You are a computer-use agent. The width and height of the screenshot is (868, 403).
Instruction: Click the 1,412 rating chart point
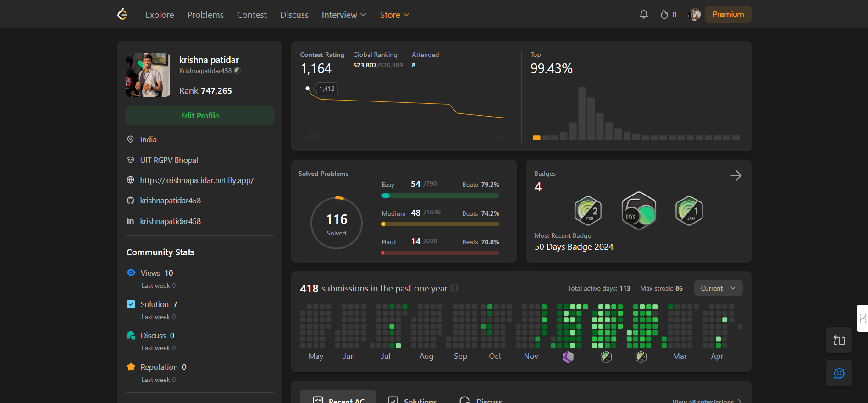tap(307, 88)
